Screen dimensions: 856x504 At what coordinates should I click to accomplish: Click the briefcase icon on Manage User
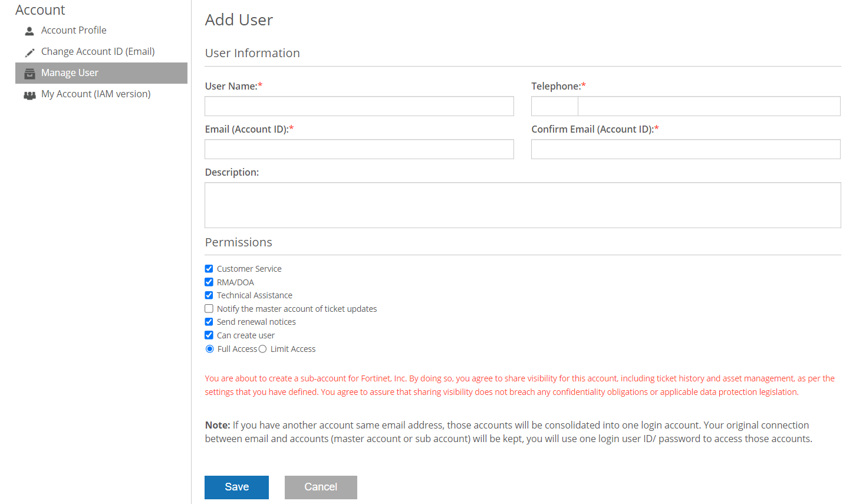tap(29, 73)
